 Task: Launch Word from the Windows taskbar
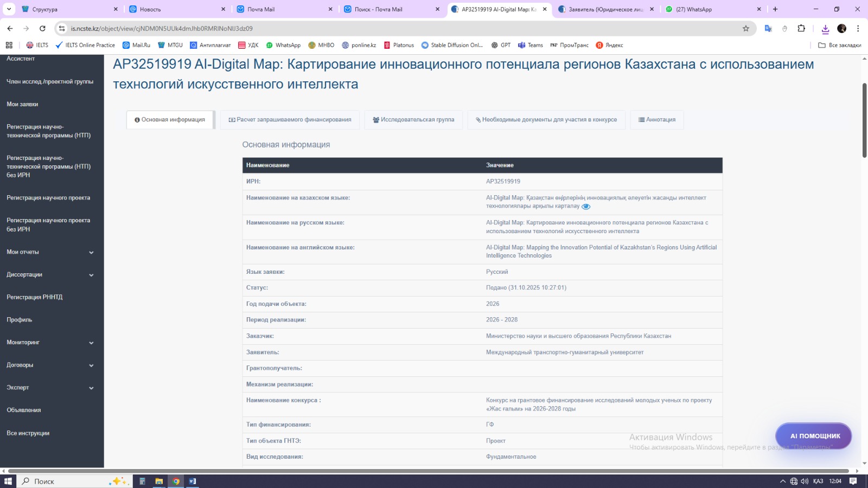[x=193, y=481]
